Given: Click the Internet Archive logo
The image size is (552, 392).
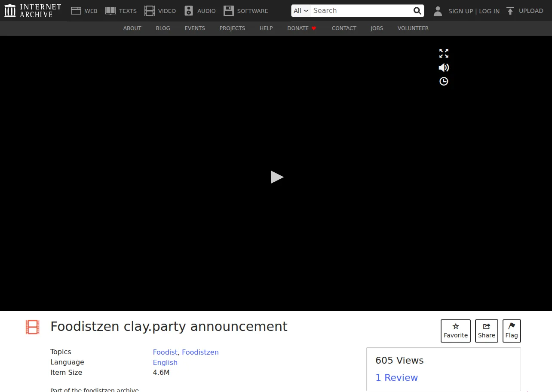Looking at the screenshot, I should click(x=33, y=11).
